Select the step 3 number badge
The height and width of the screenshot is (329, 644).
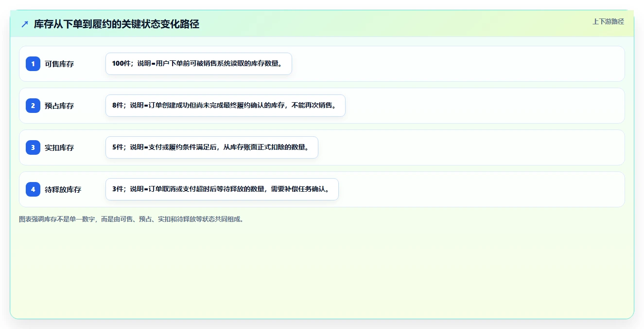pos(33,147)
